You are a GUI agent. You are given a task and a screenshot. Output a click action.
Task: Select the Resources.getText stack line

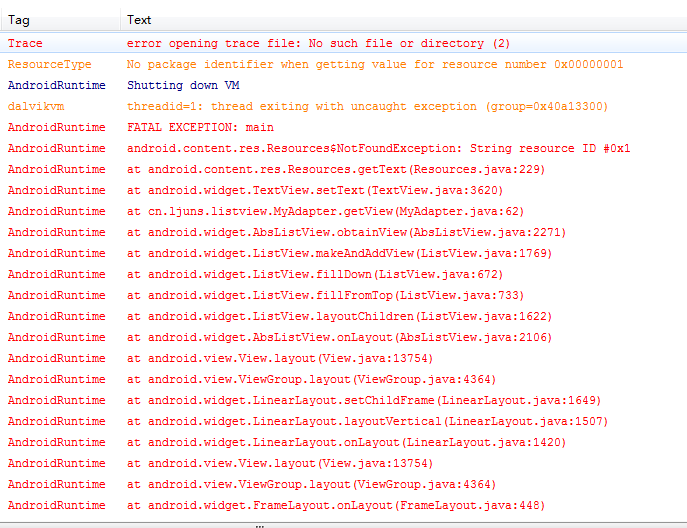pyautogui.click(x=344, y=170)
